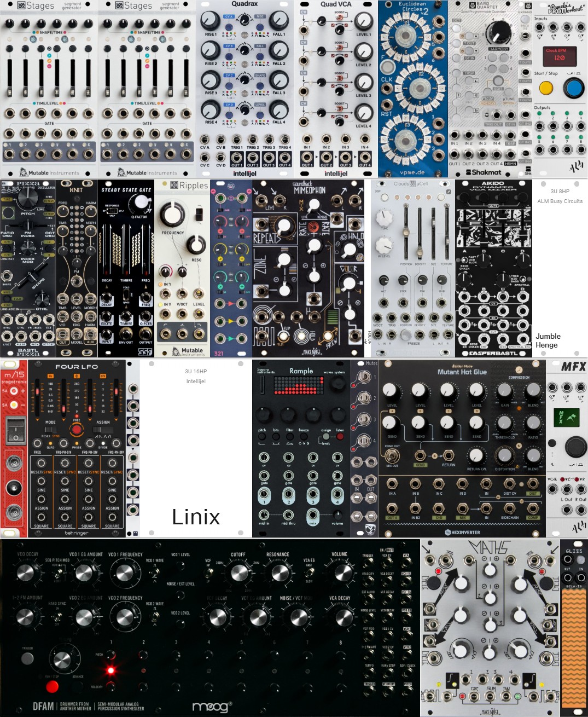The width and height of the screenshot is (588, 717).
Task: Push the red listen button on Rample
Action: point(340,437)
